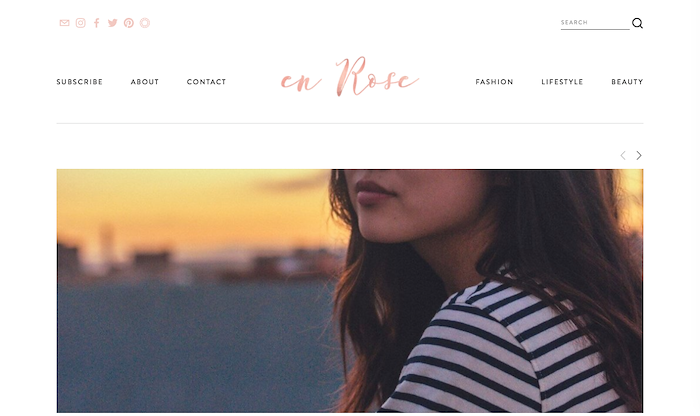The height and width of the screenshot is (416, 700).
Task: Open the Contact page
Action: [x=206, y=82]
